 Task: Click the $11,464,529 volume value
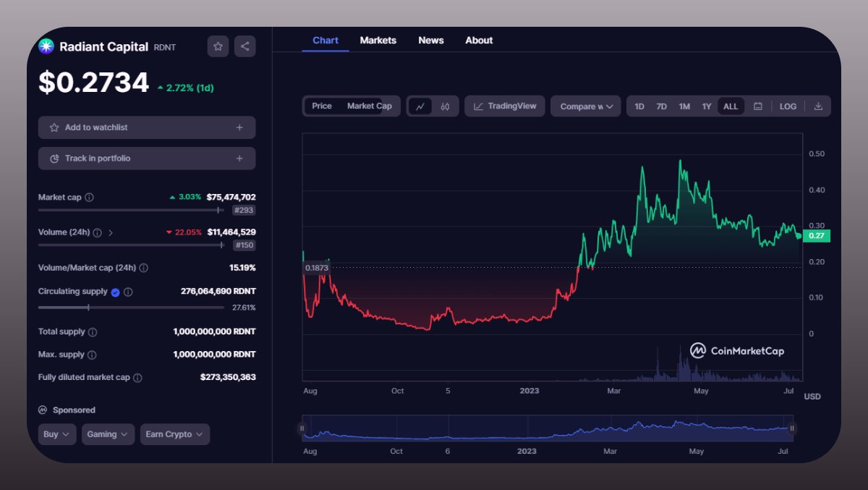pos(231,232)
